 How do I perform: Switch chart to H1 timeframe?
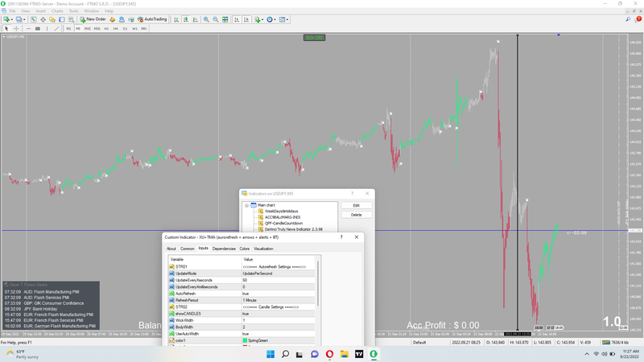pyautogui.click(x=106, y=28)
